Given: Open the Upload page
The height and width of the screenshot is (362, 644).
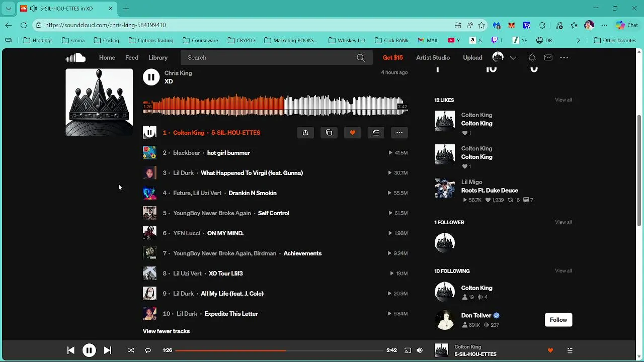Looking at the screenshot, I should (472, 58).
